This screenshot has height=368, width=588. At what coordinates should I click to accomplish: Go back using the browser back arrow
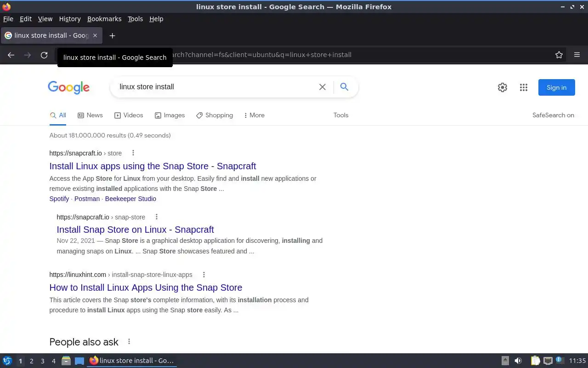11,55
